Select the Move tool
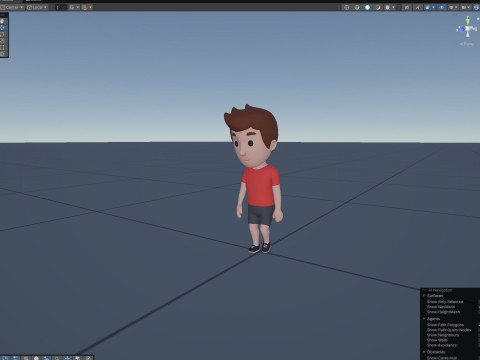Viewport: 480px width, 360px height. pos(2,28)
